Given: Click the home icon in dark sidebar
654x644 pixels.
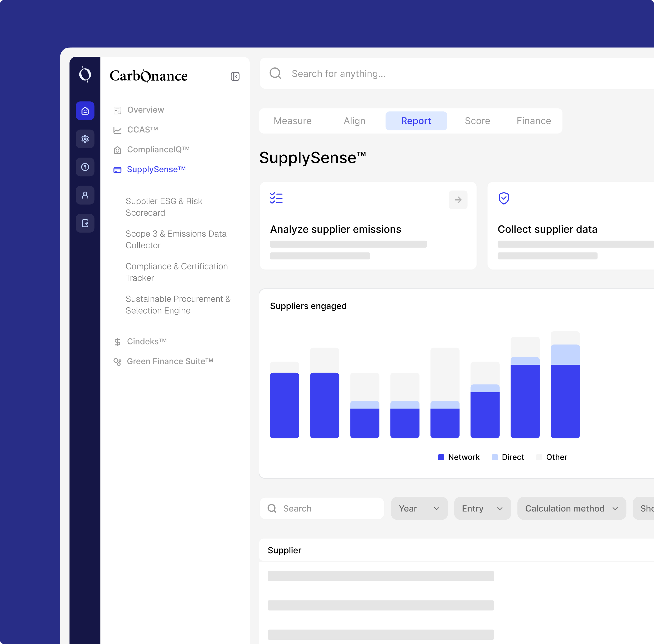Looking at the screenshot, I should tap(85, 111).
